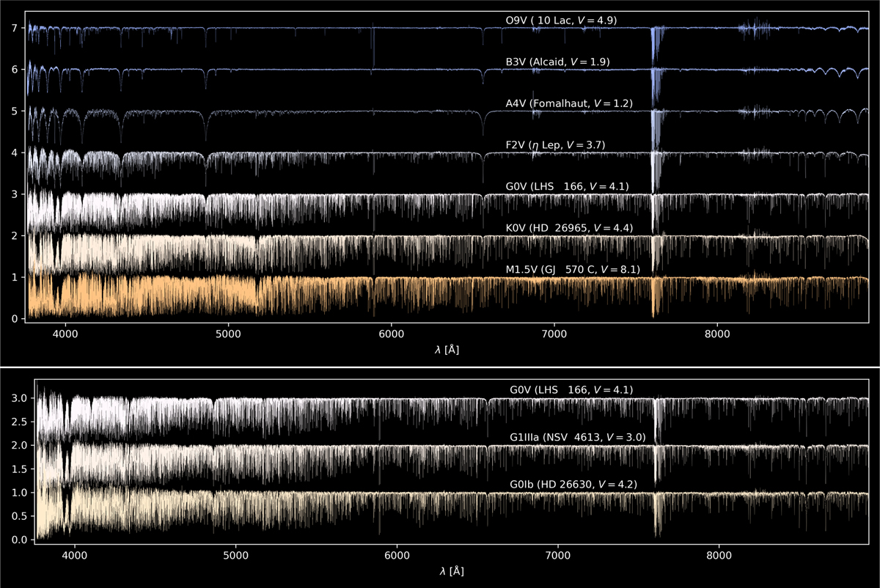880x588 pixels.
Task: Click the bottom panel's λ [Å] axis label
Action: (x=447, y=570)
